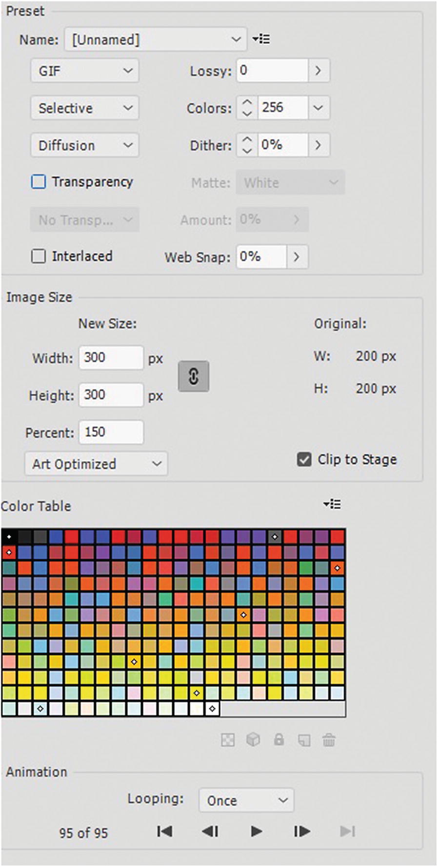Expand the Art Optimized resampling dropdown
This screenshot has width=439, height=868.
point(96,464)
